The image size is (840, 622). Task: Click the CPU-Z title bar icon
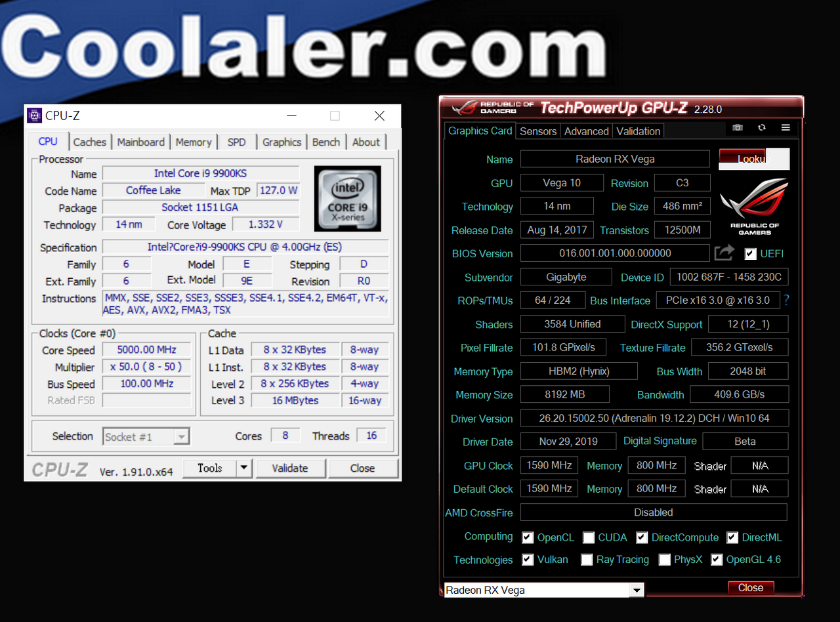pyautogui.click(x=34, y=116)
